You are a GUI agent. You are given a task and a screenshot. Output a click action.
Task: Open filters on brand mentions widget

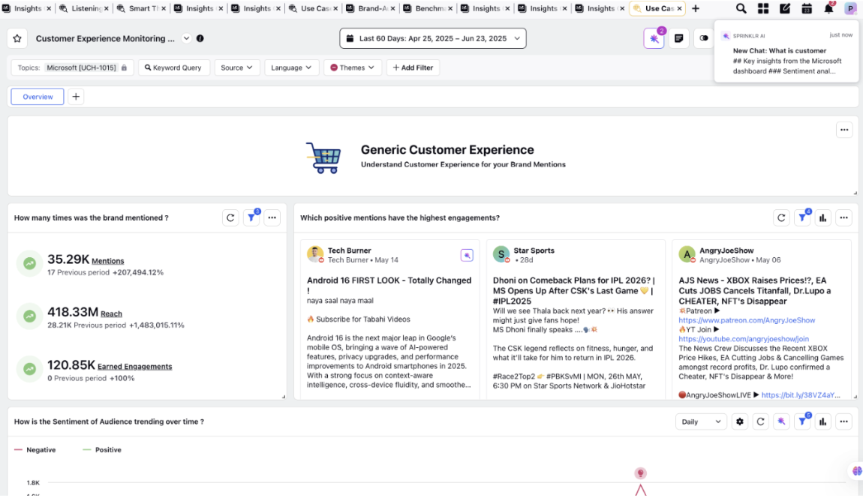click(251, 218)
